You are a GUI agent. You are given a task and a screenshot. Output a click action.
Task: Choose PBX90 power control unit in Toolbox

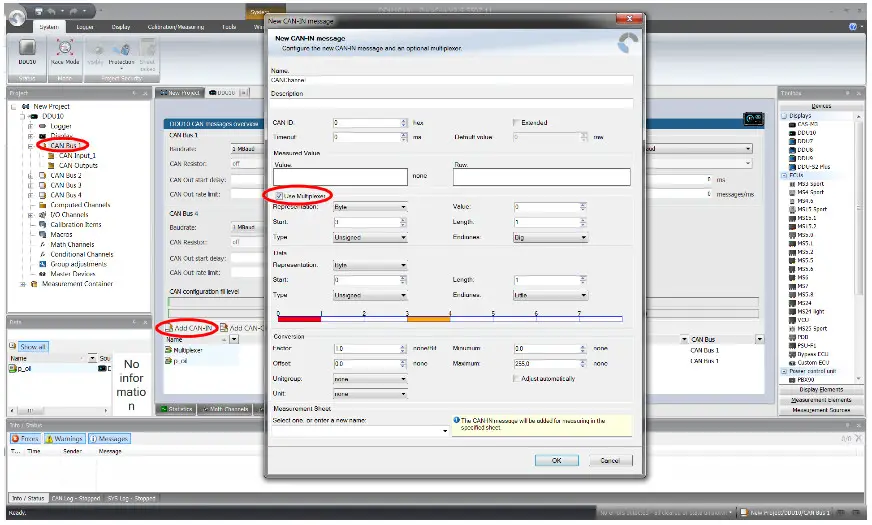(805, 380)
